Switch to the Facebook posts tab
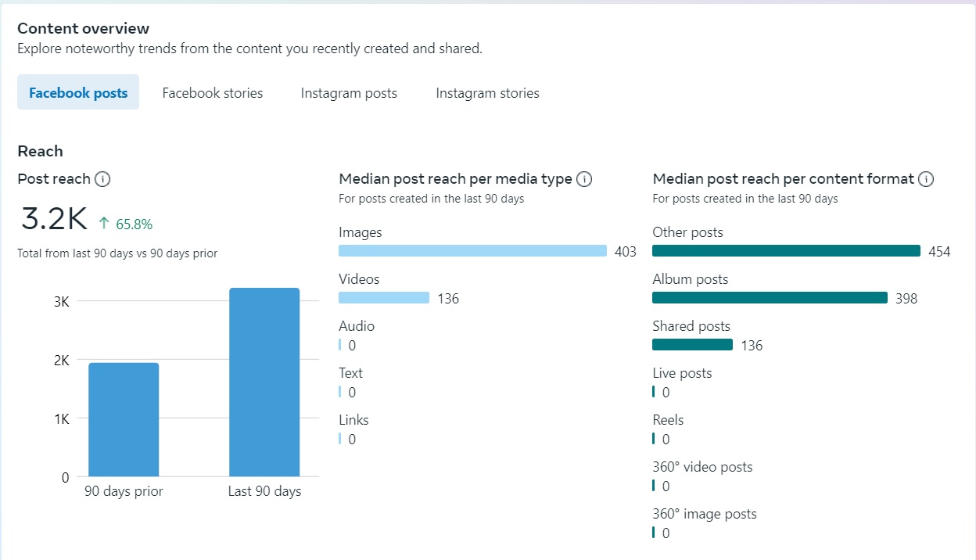976x560 pixels. click(78, 93)
